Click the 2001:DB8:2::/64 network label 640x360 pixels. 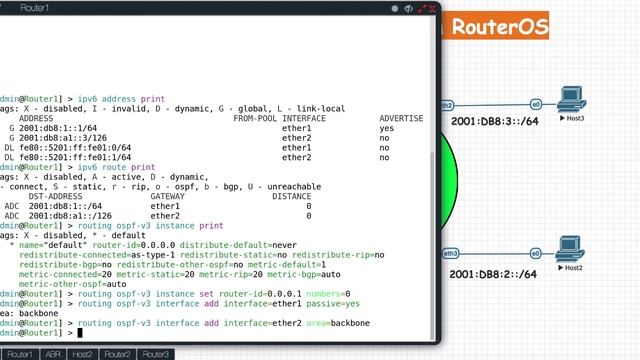tap(493, 274)
